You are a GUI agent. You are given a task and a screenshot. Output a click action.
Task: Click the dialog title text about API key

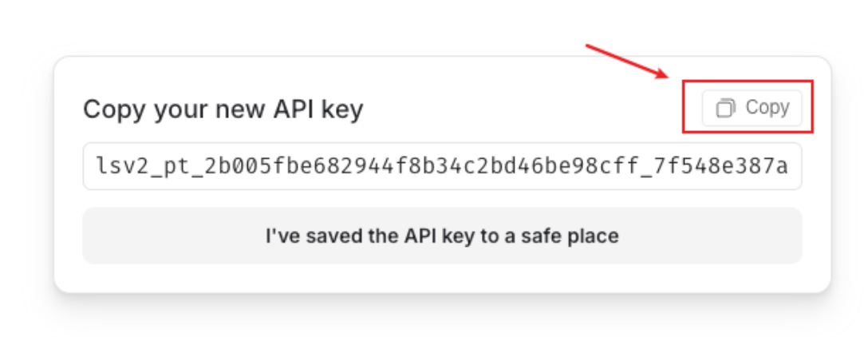(223, 109)
